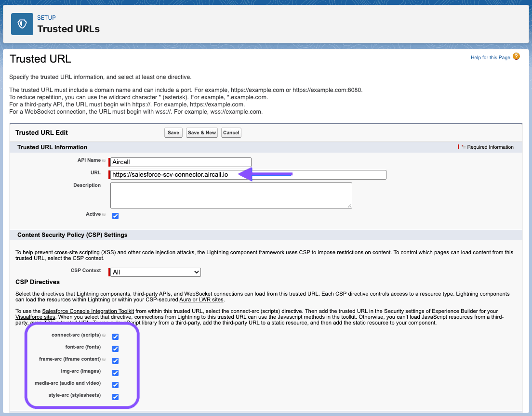Click the Trusted URLs setup shield icon

point(22,24)
